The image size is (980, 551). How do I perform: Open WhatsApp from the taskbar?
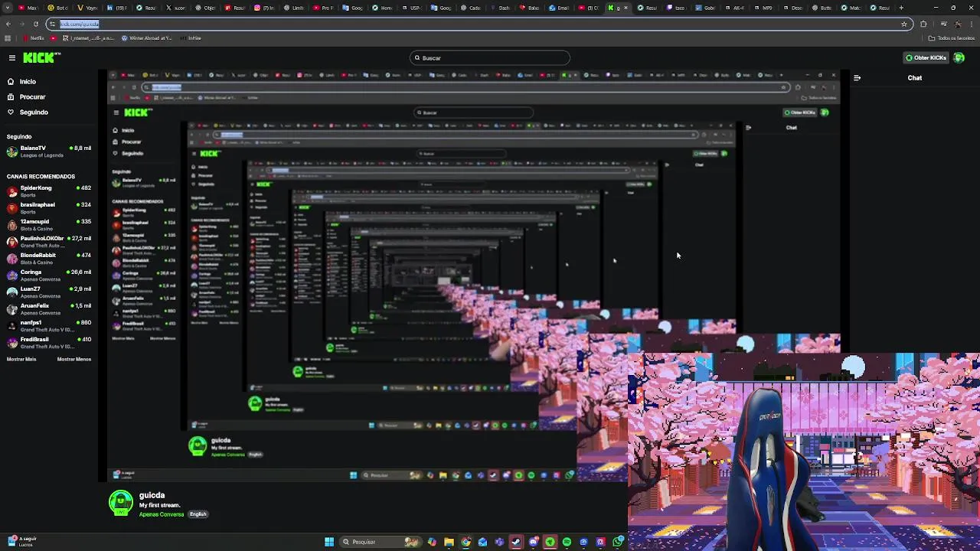pos(617,542)
